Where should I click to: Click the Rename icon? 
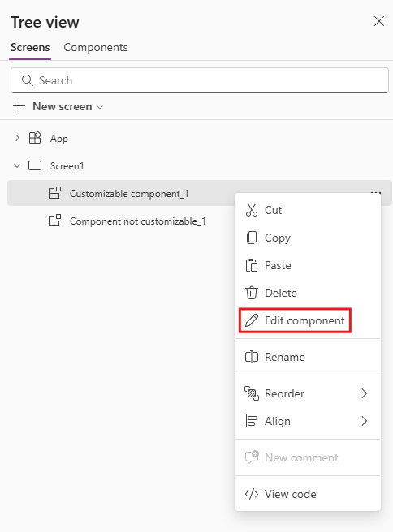click(252, 357)
